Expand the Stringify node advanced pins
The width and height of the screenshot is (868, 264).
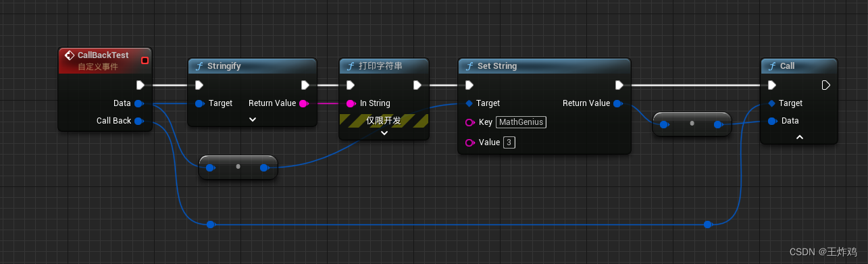(253, 120)
